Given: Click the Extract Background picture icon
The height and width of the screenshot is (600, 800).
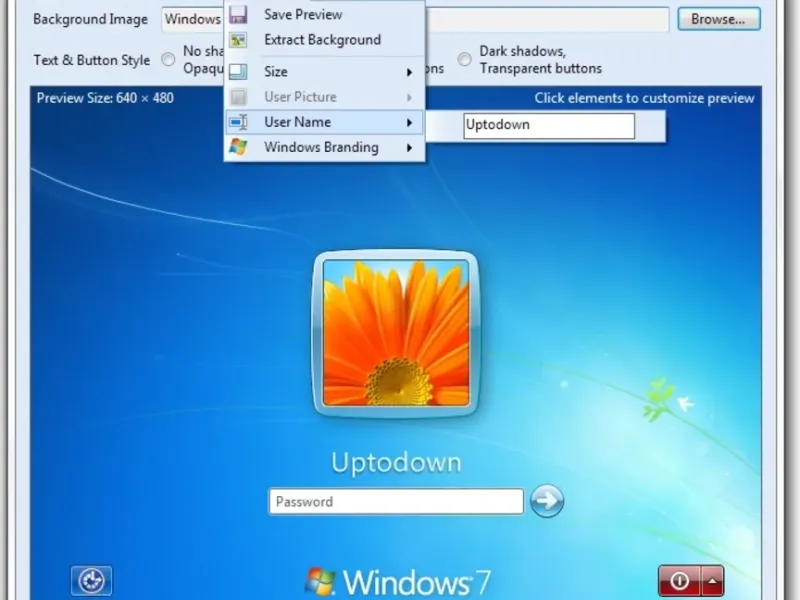Looking at the screenshot, I should (x=238, y=40).
